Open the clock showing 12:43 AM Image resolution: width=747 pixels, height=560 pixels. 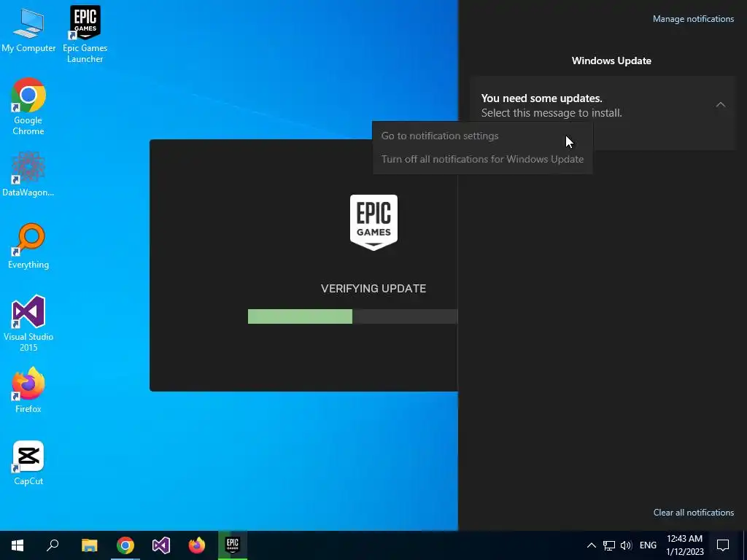pos(684,545)
